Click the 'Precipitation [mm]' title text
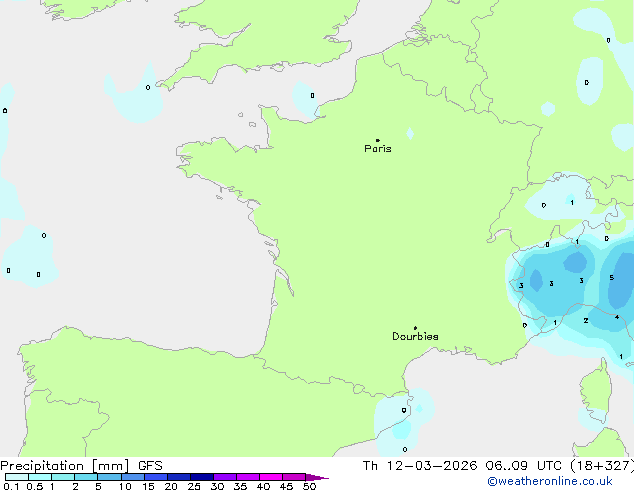 click(x=65, y=466)
